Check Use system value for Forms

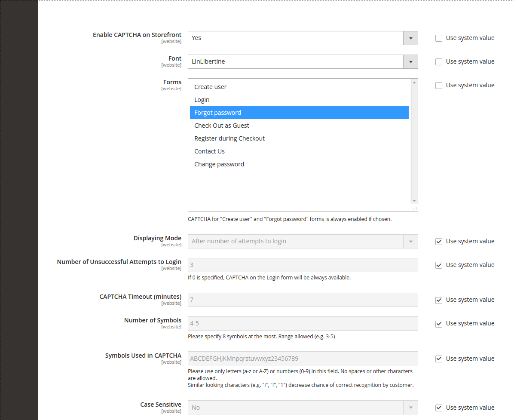(439, 85)
